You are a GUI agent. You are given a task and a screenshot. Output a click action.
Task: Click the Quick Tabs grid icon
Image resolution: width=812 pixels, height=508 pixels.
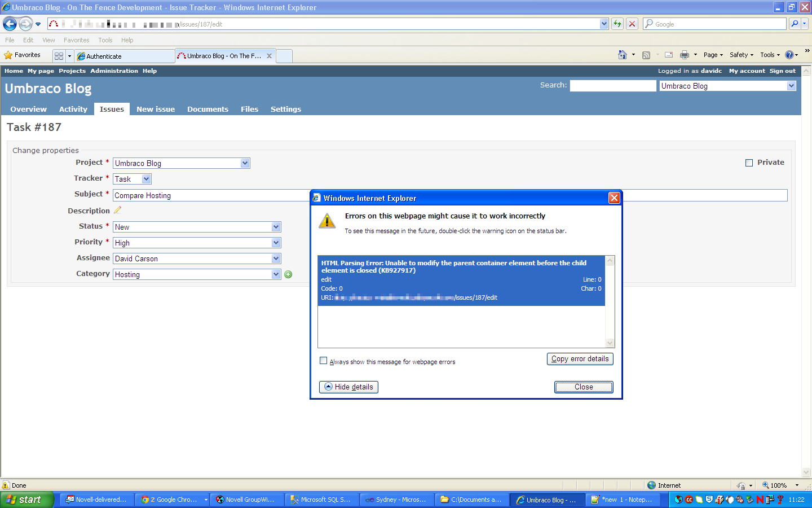[x=59, y=56]
